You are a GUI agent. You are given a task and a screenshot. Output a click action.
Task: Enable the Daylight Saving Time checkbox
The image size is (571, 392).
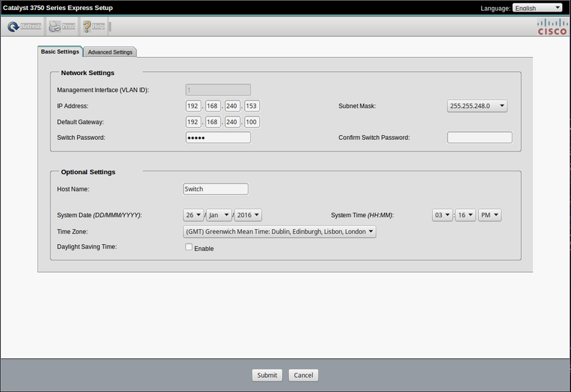click(189, 247)
